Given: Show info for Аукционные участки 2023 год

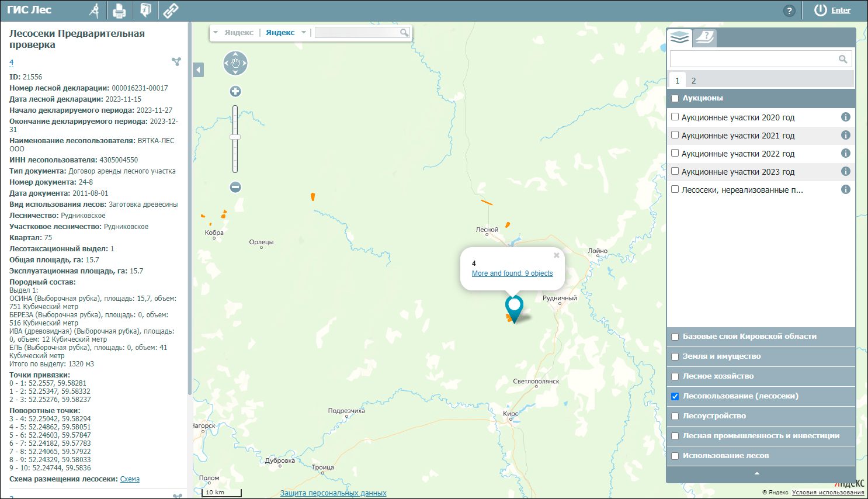Looking at the screenshot, I should click(845, 171).
